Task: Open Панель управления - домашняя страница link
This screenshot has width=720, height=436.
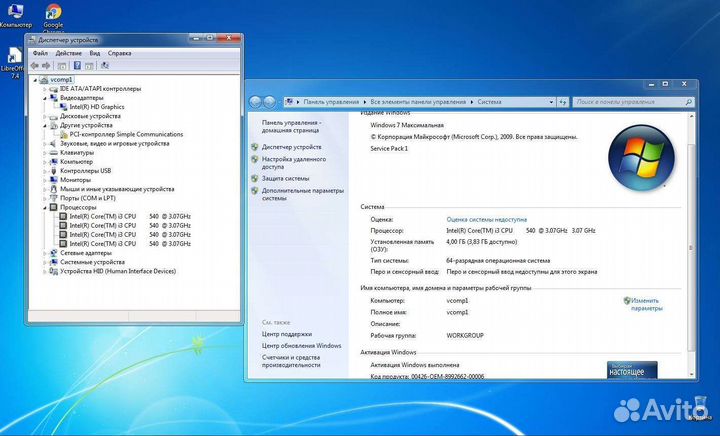Action: (x=291, y=127)
